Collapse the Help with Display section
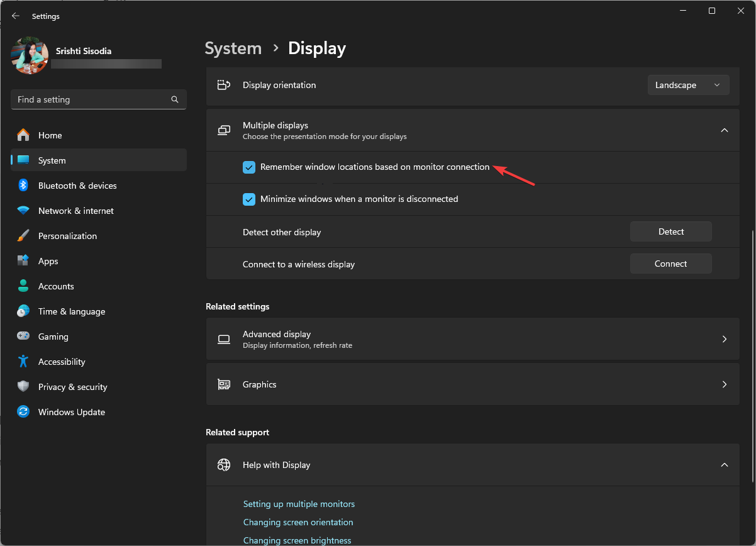Viewport: 756px width, 546px height. 724,465
